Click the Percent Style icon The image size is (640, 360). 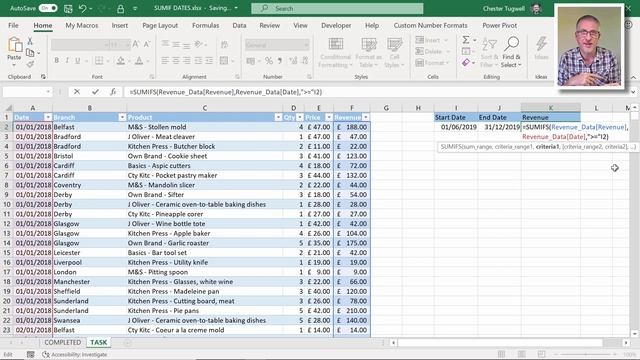[269, 61]
